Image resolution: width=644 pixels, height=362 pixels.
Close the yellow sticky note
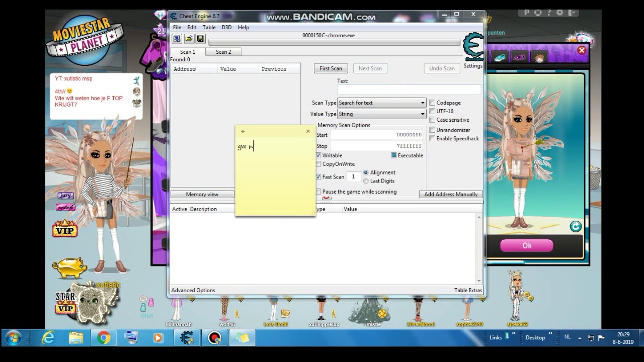click(308, 131)
